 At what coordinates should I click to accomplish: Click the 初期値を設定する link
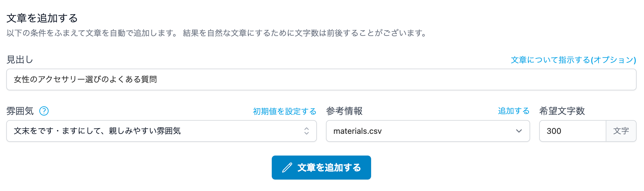(x=284, y=111)
